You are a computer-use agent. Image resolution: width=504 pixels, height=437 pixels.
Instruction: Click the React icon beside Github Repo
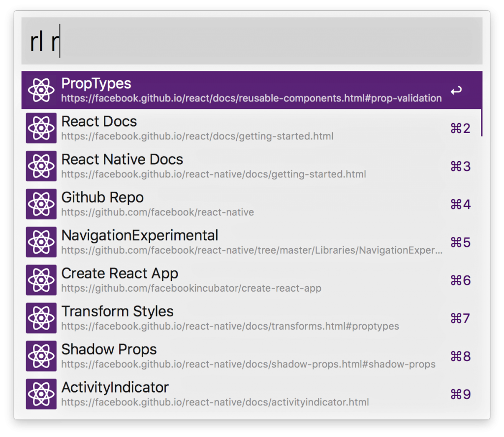pyautogui.click(x=41, y=204)
